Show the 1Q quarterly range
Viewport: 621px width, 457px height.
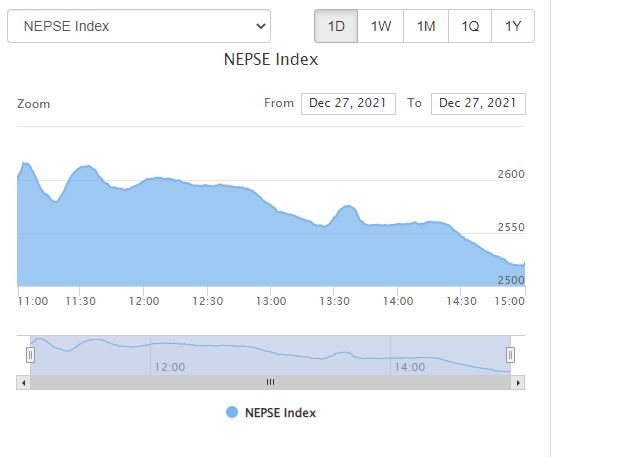470,26
